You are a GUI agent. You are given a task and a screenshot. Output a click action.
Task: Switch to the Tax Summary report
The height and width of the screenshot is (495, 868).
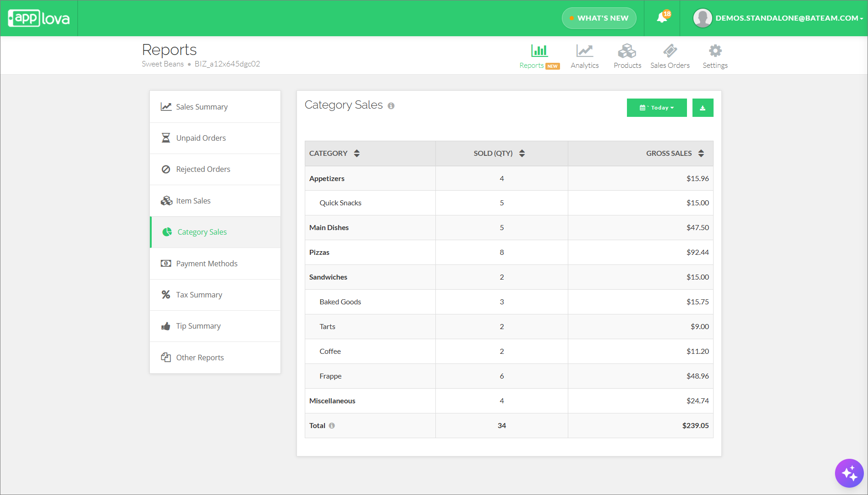199,295
